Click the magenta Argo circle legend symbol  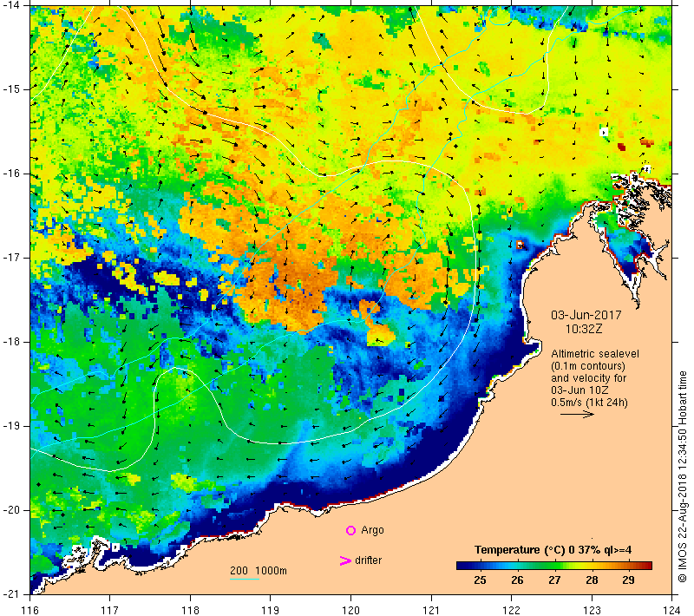[x=350, y=530]
